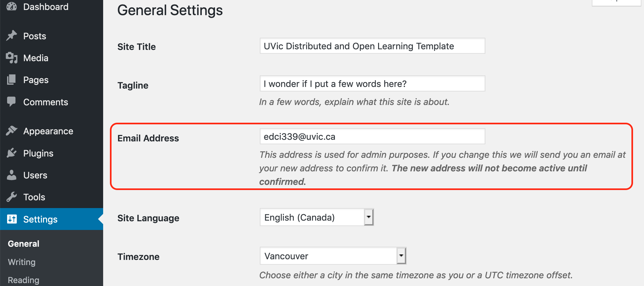Select the Posts pin icon
This screenshot has width=644, height=286.
pos(11,36)
